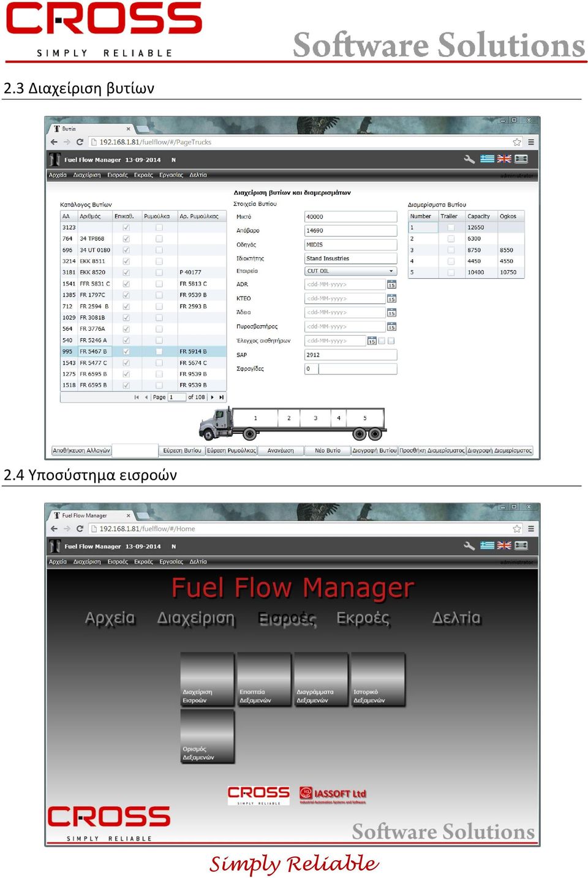Toggle Trailer checkbox for compartment 3

click(x=451, y=250)
